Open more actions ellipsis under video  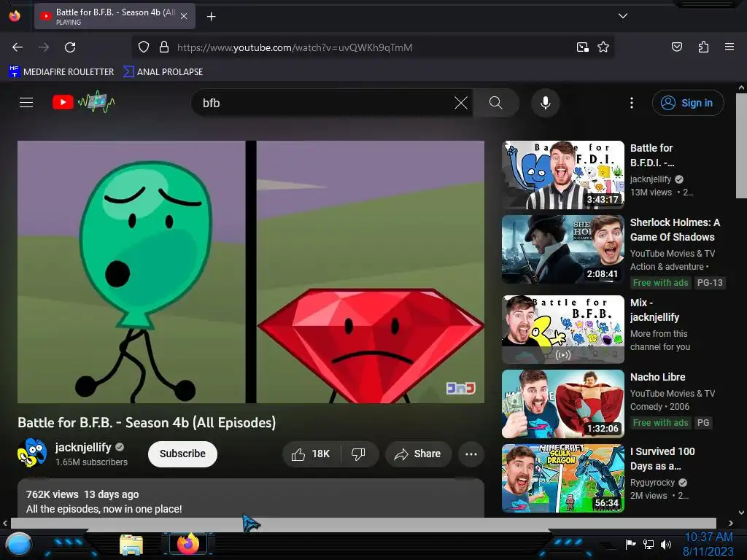(x=471, y=454)
